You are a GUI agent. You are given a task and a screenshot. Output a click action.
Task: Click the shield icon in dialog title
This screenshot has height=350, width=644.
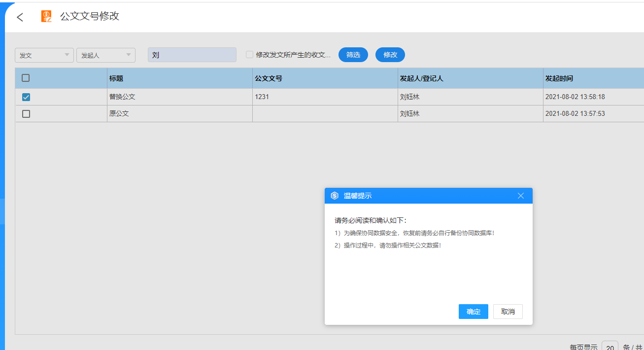coord(335,196)
